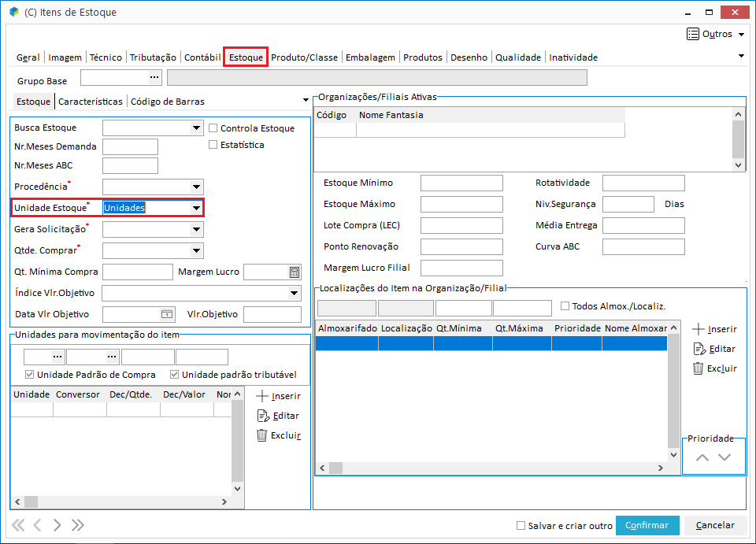756x544 pixels.
Task: Switch to Embalagem tab
Action: click(x=370, y=57)
